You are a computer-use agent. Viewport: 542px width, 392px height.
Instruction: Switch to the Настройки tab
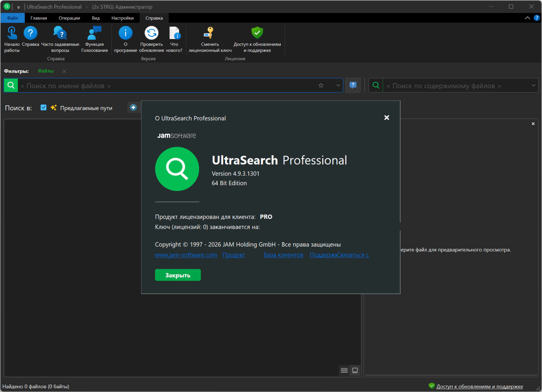(123, 18)
